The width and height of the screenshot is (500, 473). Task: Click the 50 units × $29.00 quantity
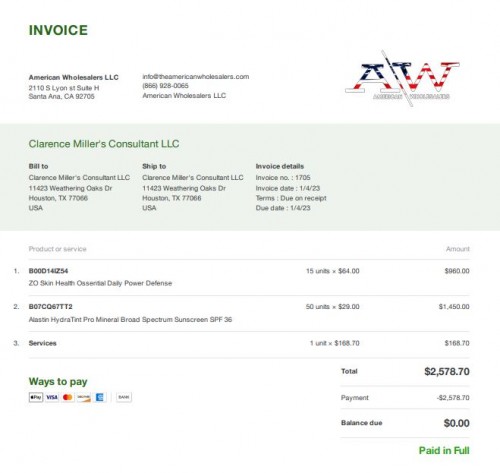333,306
